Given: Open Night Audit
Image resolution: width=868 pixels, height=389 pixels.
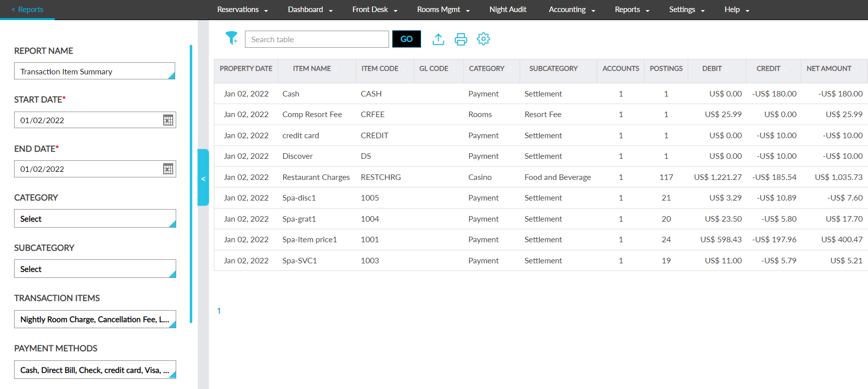Looking at the screenshot, I should coord(508,10).
